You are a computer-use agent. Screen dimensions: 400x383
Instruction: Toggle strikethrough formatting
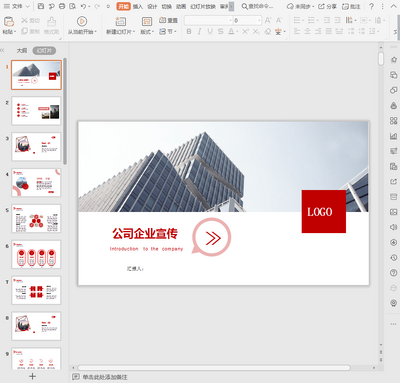point(220,31)
